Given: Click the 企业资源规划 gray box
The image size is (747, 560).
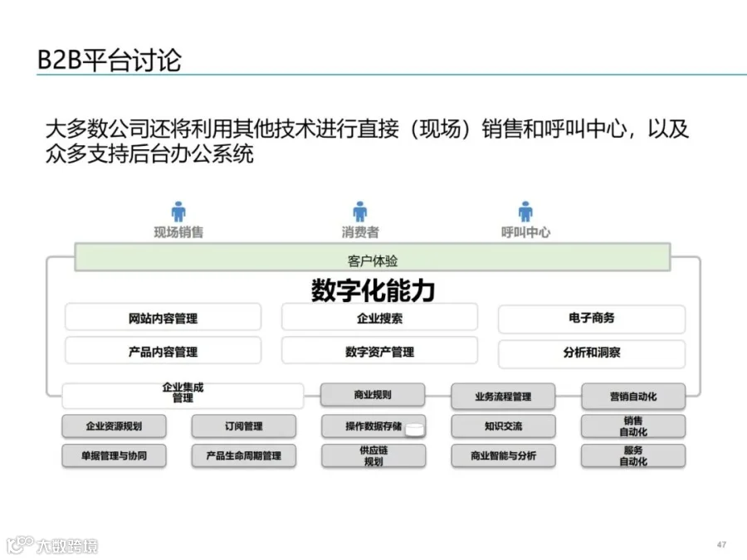Looking at the screenshot, I should click(114, 426).
